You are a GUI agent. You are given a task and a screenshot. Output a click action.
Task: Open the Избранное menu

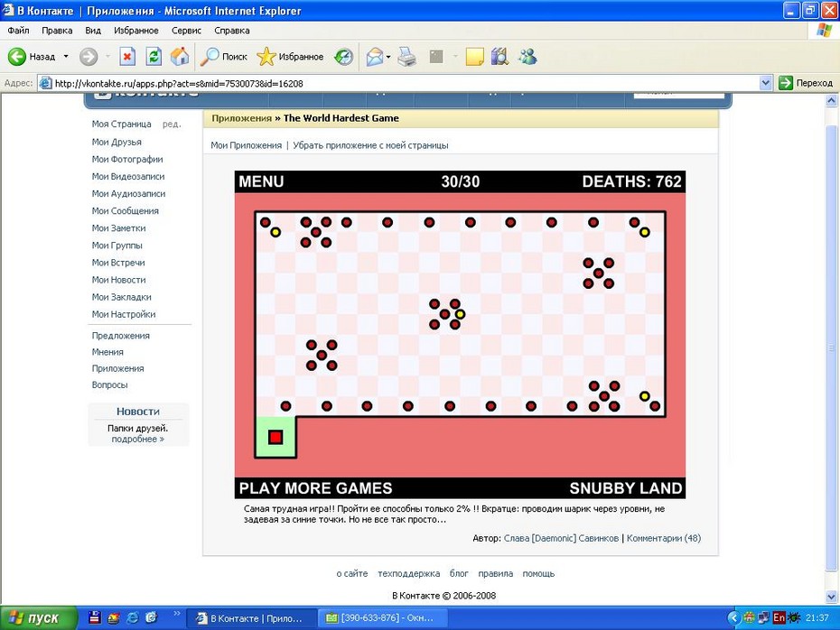136,31
